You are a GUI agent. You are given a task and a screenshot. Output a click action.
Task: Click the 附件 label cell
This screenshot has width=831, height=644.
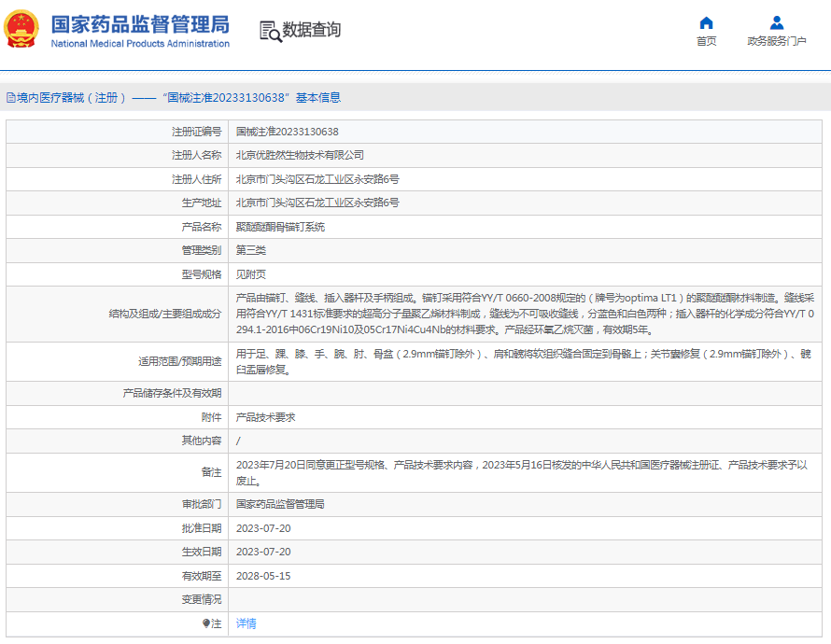tap(117, 417)
